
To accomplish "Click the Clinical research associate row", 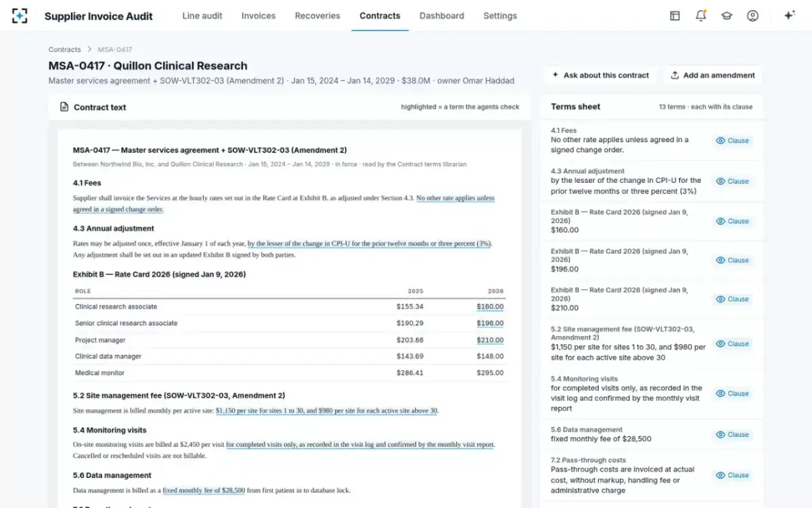I will 290,307.
